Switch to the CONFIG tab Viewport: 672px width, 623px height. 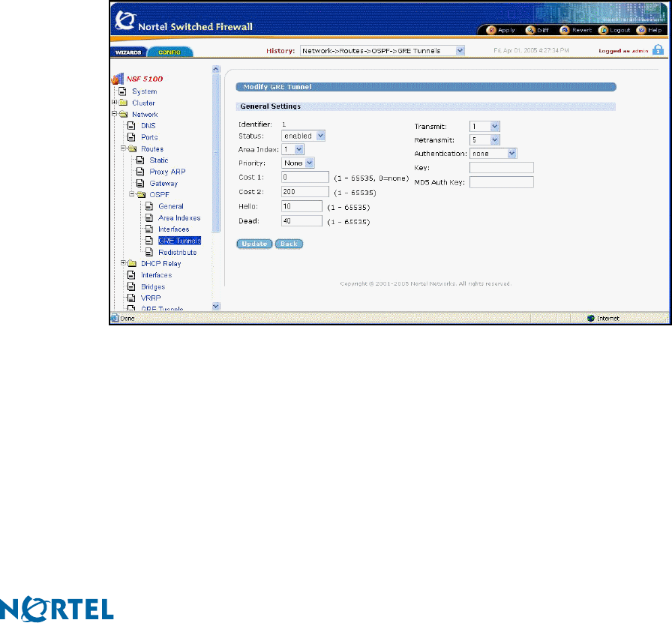click(169, 52)
